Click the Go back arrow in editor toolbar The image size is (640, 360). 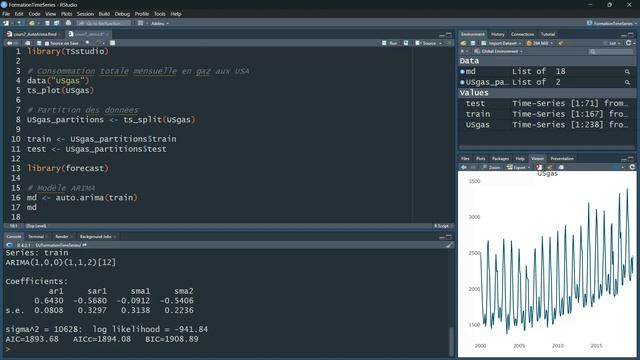(9, 43)
